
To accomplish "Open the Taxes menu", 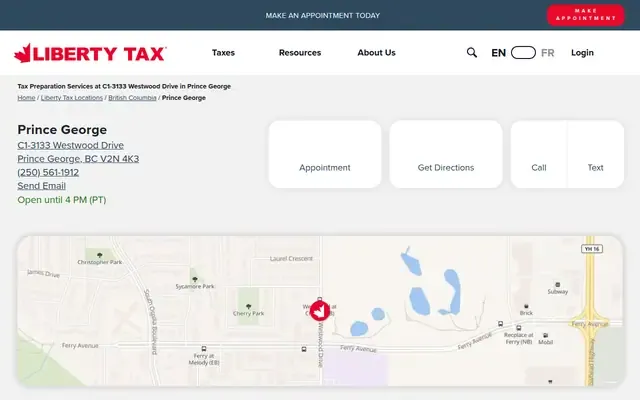I will point(223,53).
